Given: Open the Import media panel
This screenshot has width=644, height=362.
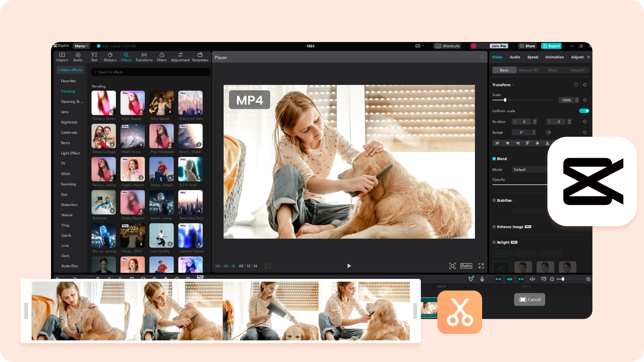Looking at the screenshot, I should 62,57.
